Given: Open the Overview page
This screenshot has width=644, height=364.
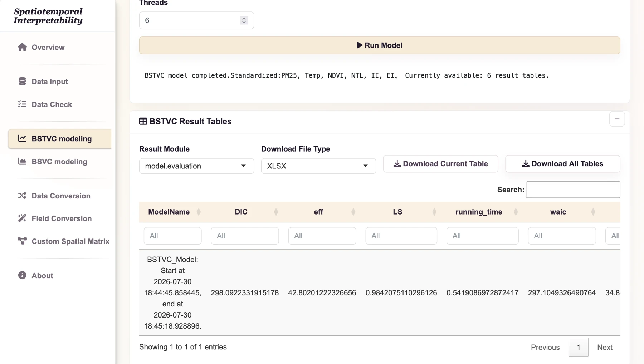Looking at the screenshot, I should point(59,47).
